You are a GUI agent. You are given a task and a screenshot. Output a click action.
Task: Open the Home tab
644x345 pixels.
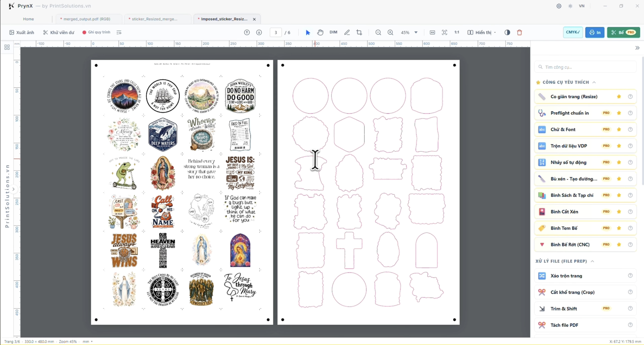(29, 19)
